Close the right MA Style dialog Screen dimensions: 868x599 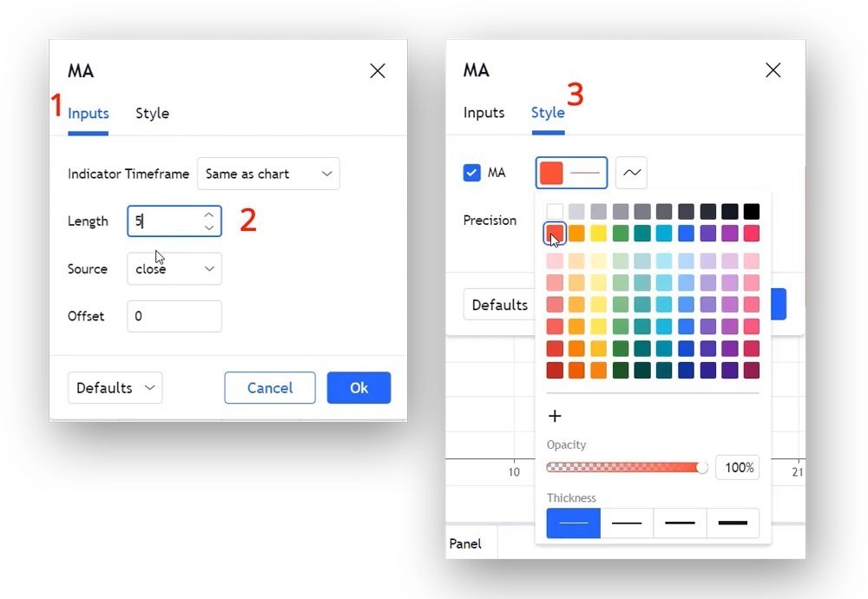[773, 70]
